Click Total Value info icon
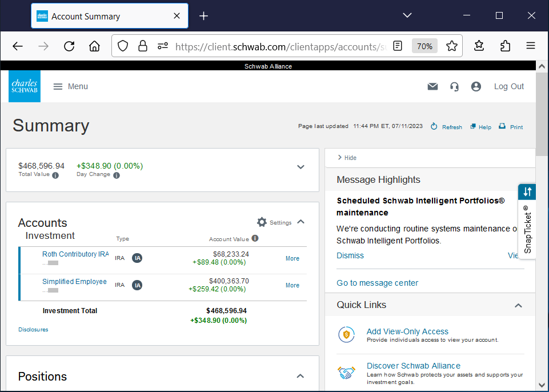The height and width of the screenshot is (392, 549). pos(55,175)
